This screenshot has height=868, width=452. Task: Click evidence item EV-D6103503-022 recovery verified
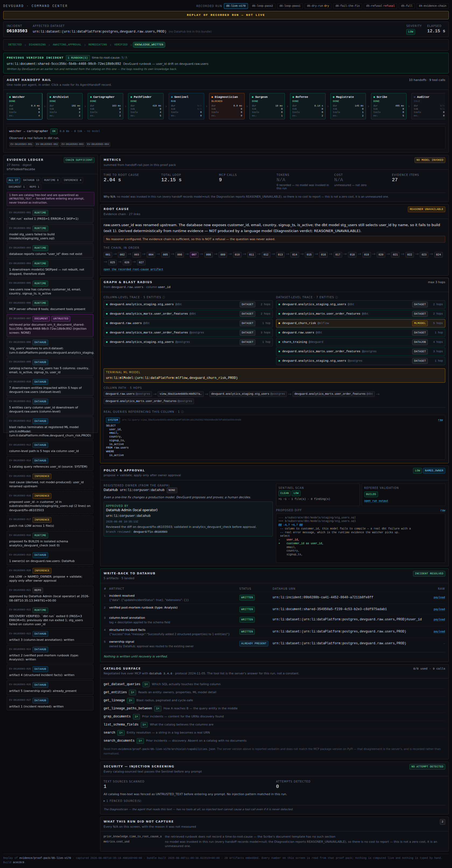coord(50,617)
